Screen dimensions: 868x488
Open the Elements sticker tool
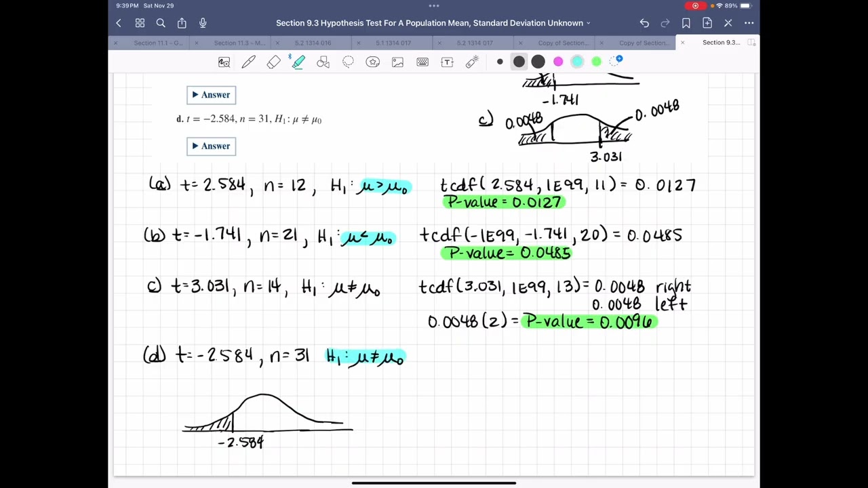(373, 62)
